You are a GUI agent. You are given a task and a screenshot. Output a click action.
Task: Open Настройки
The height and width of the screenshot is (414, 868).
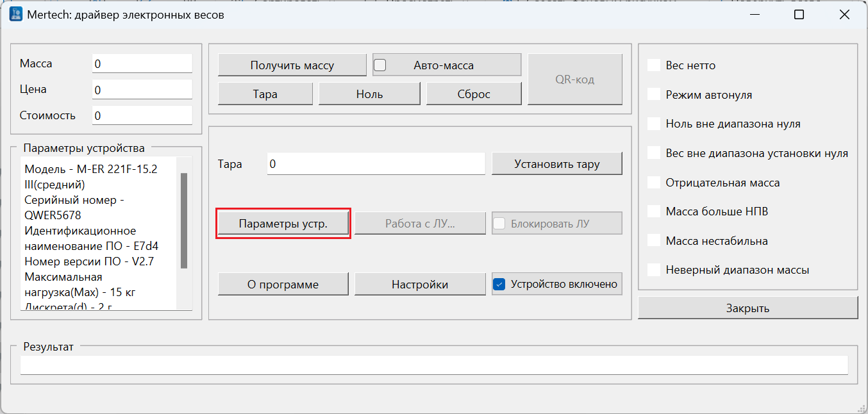click(x=421, y=285)
